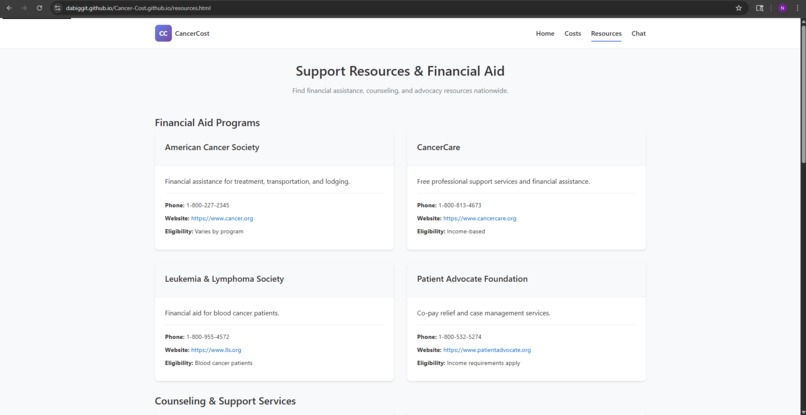
Task: Click Support Resources & Financial Aid heading
Action: click(x=400, y=71)
